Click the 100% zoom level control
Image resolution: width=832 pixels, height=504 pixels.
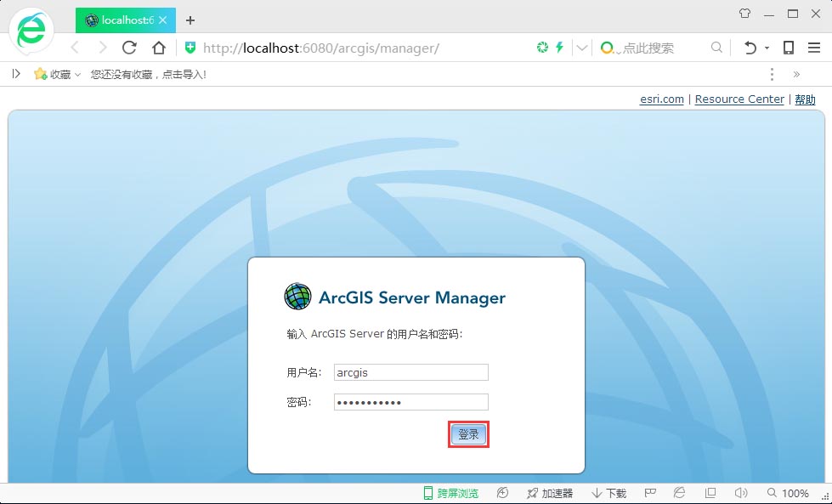point(788,494)
